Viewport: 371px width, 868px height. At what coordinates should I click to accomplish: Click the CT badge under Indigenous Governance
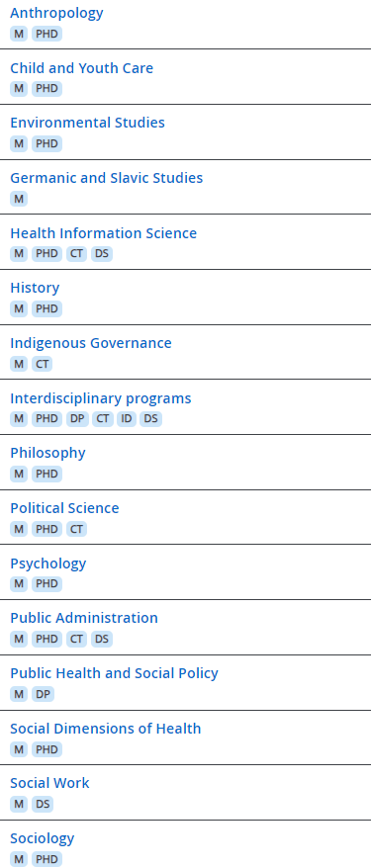[x=43, y=364]
